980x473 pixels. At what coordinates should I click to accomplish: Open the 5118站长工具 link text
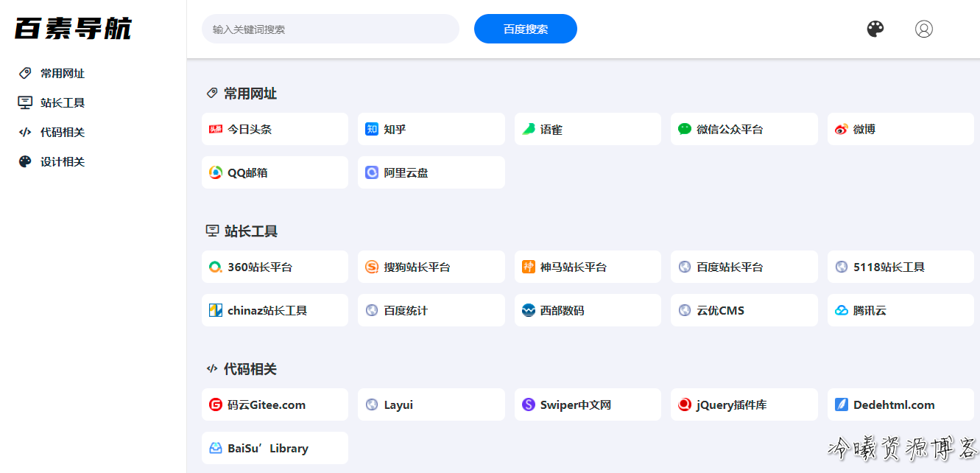(889, 267)
